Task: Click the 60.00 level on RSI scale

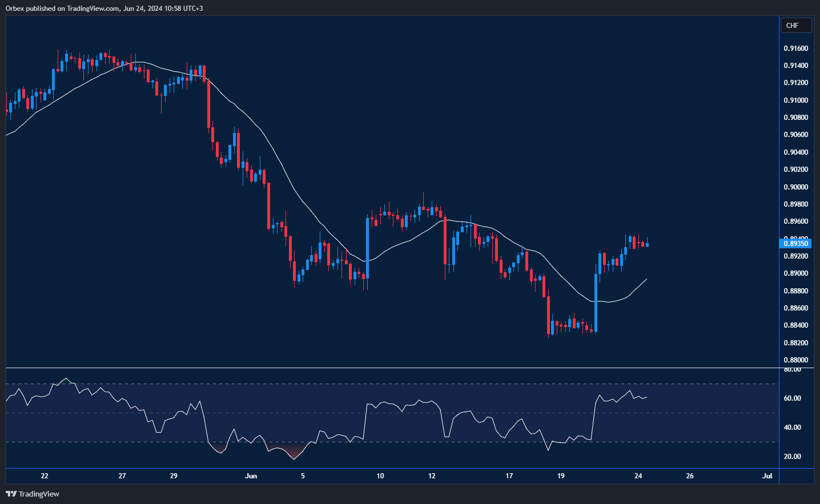Action: coord(792,398)
